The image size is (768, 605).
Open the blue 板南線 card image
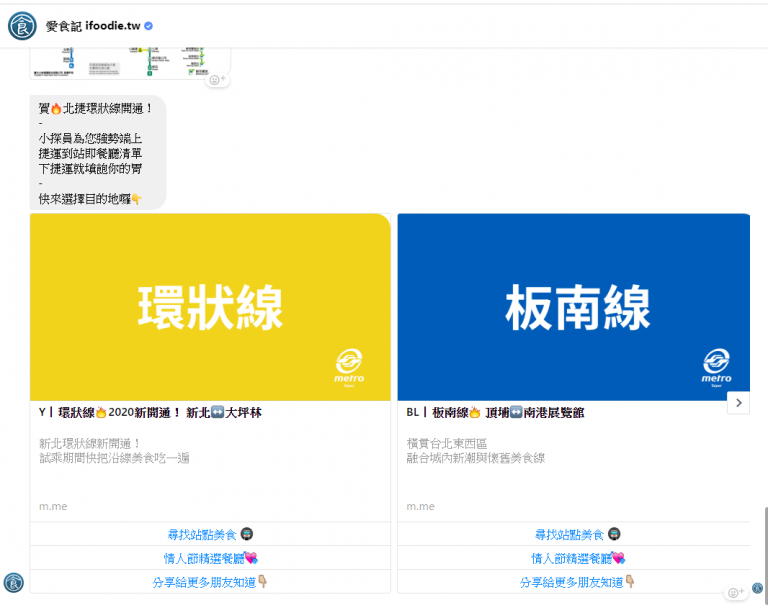(x=574, y=307)
